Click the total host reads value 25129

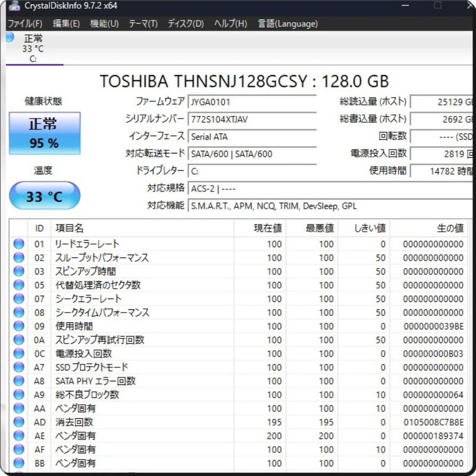click(x=442, y=102)
